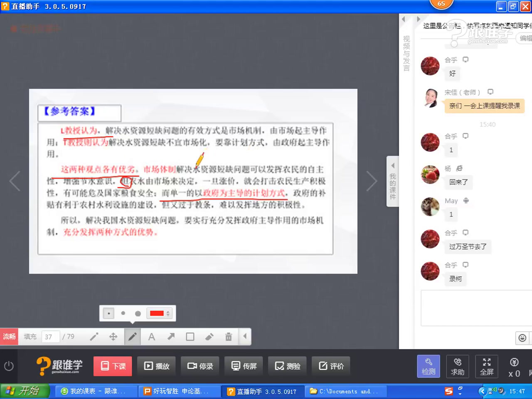The width and height of the screenshot is (532, 399).
Task: Click the chat message input box
Action: 476,308
